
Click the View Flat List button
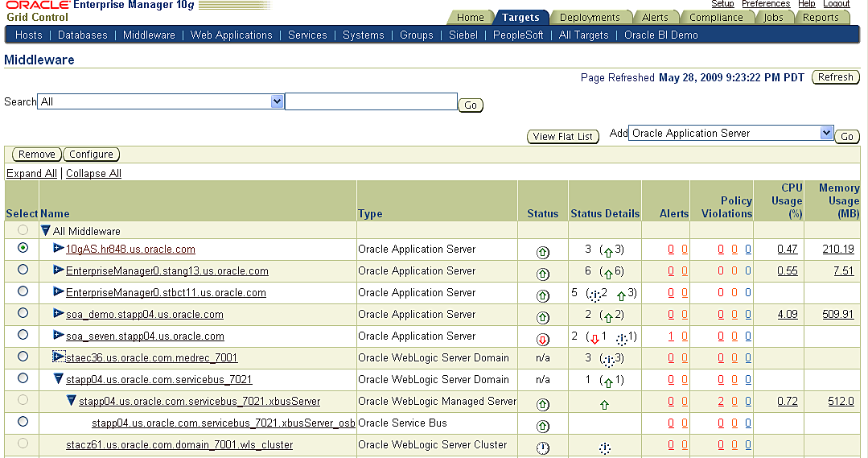tap(562, 136)
